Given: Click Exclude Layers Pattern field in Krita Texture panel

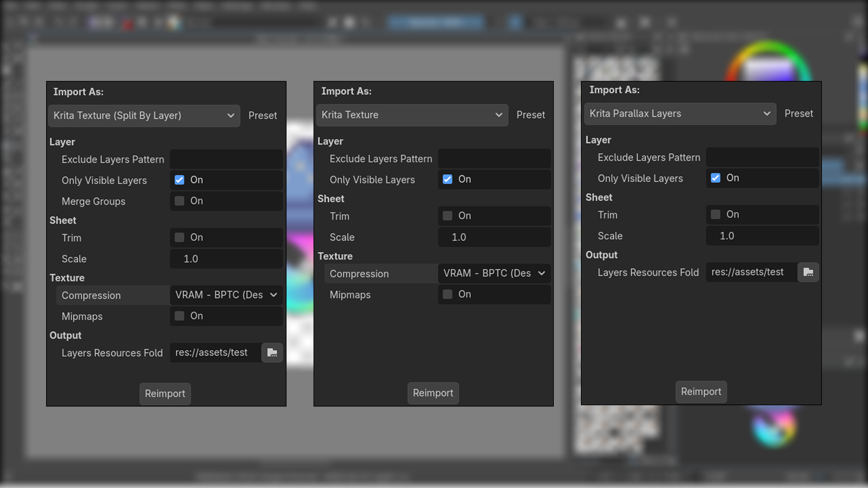Looking at the screenshot, I should 495,159.
